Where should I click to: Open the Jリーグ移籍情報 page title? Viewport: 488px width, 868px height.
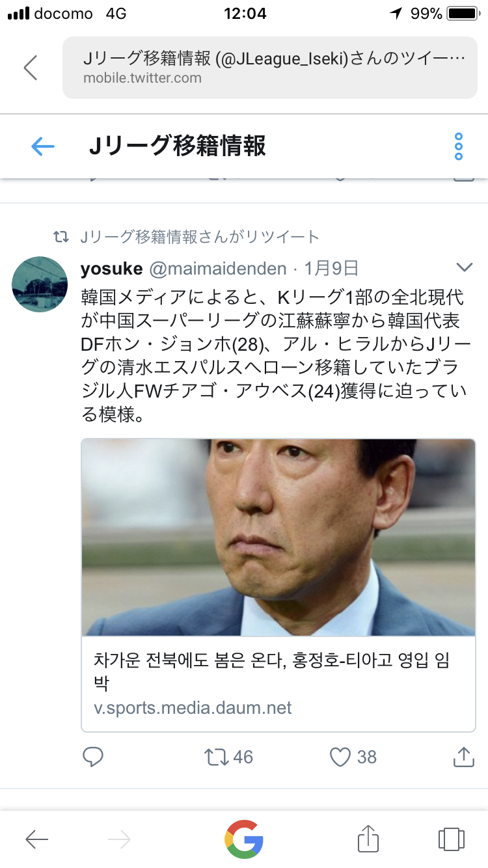(177, 147)
